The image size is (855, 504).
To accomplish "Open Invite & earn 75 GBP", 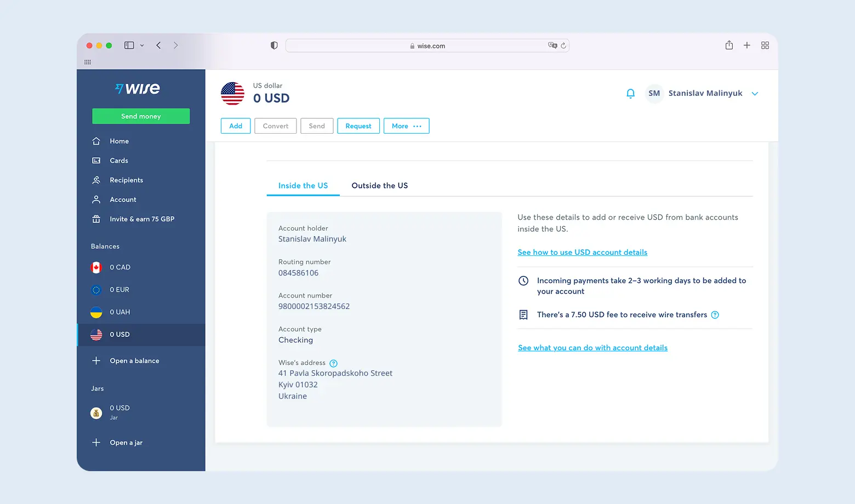I will pyautogui.click(x=142, y=219).
